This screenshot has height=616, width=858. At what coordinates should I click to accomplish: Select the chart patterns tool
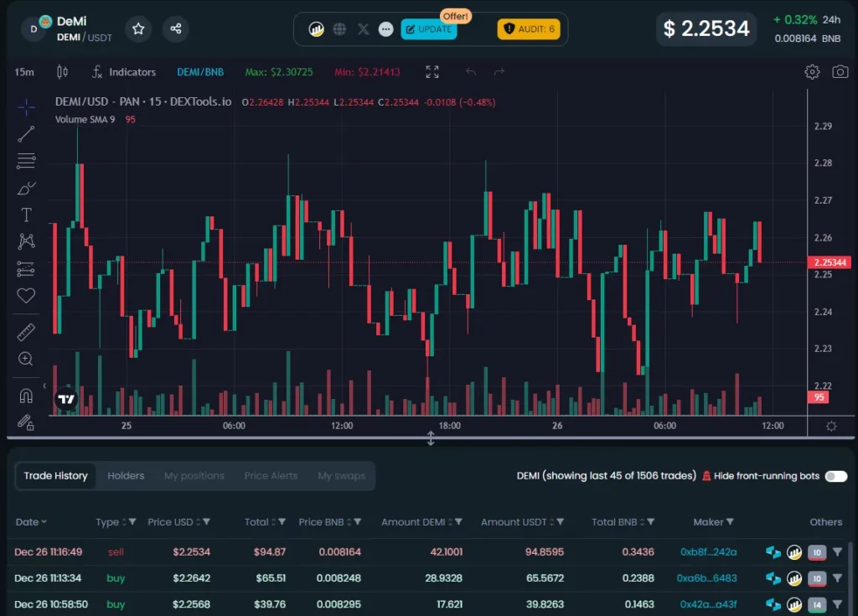(x=26, y=241)
